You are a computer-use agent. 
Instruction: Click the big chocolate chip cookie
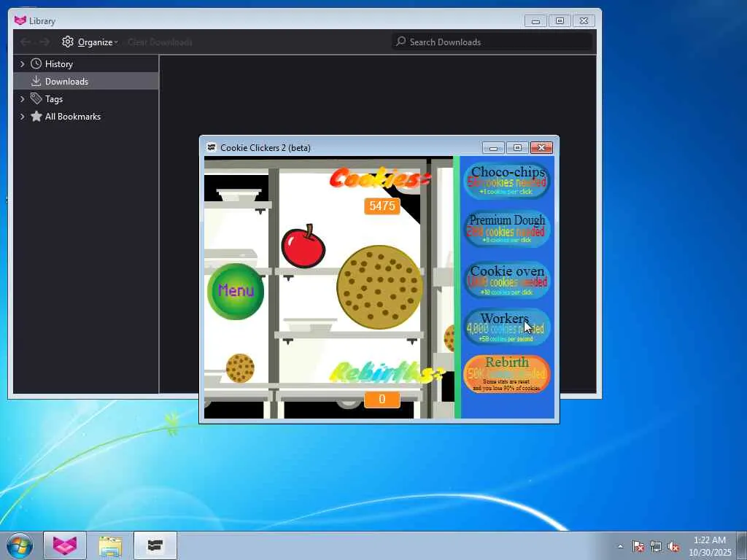[379, 287]
